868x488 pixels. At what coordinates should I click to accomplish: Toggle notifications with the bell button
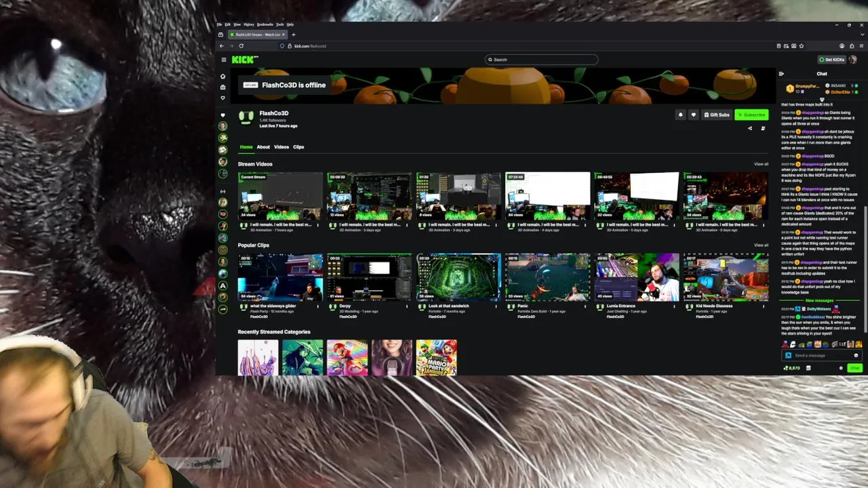pos(680,115)
